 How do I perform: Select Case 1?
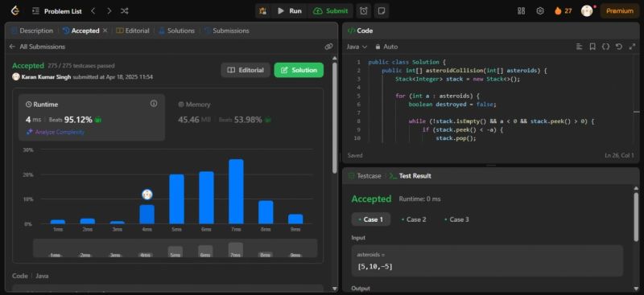tap(371, 219)
